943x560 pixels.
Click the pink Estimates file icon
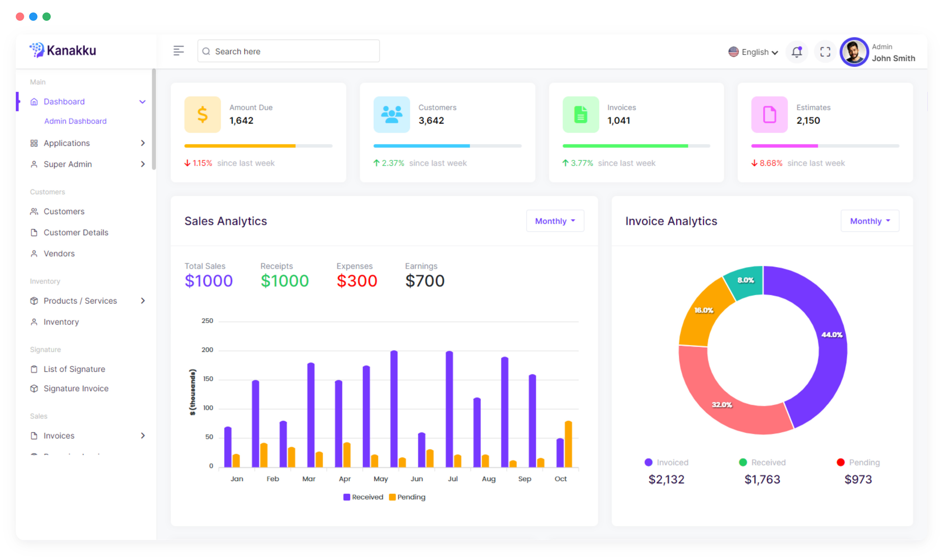tap(769, 114)
